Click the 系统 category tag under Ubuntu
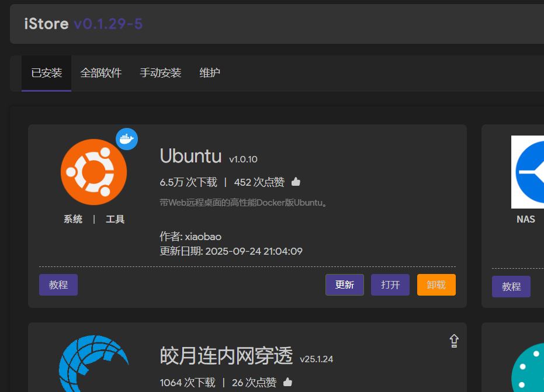Viewport: 544px width, 392px height. [73, 220]
